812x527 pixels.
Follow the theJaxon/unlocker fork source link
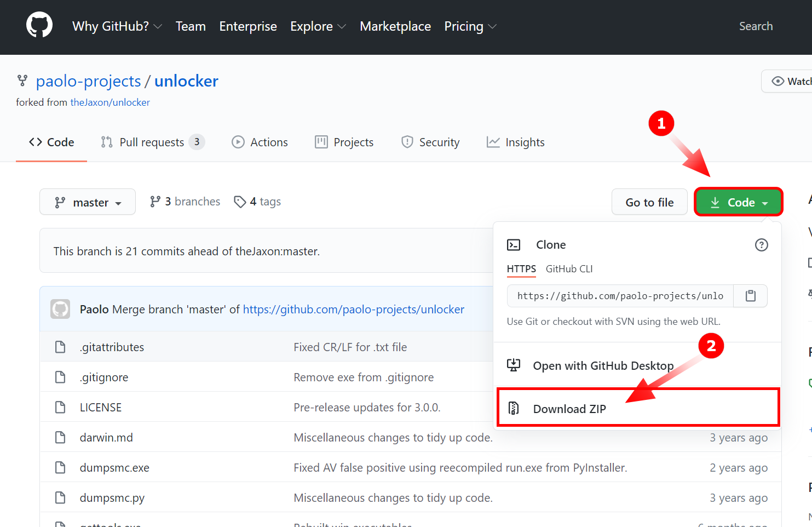click(x=110, y=102)
